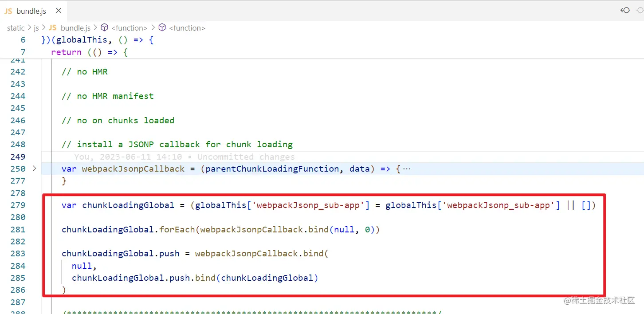This screenshot has height=314, width=644.
Task: Select line number 246 in the gutter
Action: click(18, 121)
